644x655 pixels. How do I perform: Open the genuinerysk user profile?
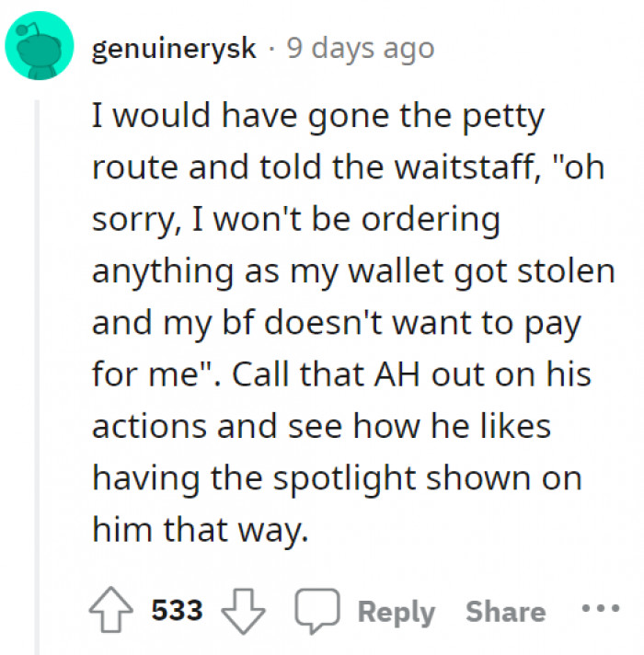pos(174,48)
